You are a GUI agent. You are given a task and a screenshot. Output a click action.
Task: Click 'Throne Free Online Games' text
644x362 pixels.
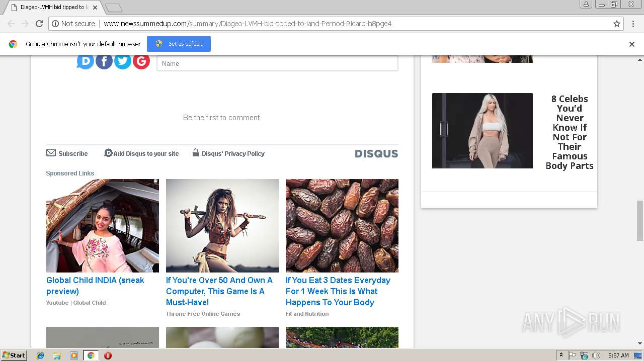(203, 314)
